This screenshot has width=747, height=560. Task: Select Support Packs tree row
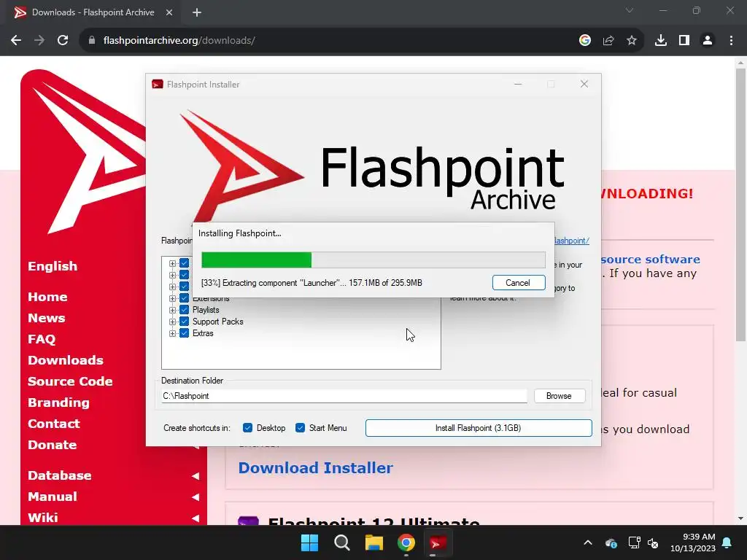[x=217, y=322]
